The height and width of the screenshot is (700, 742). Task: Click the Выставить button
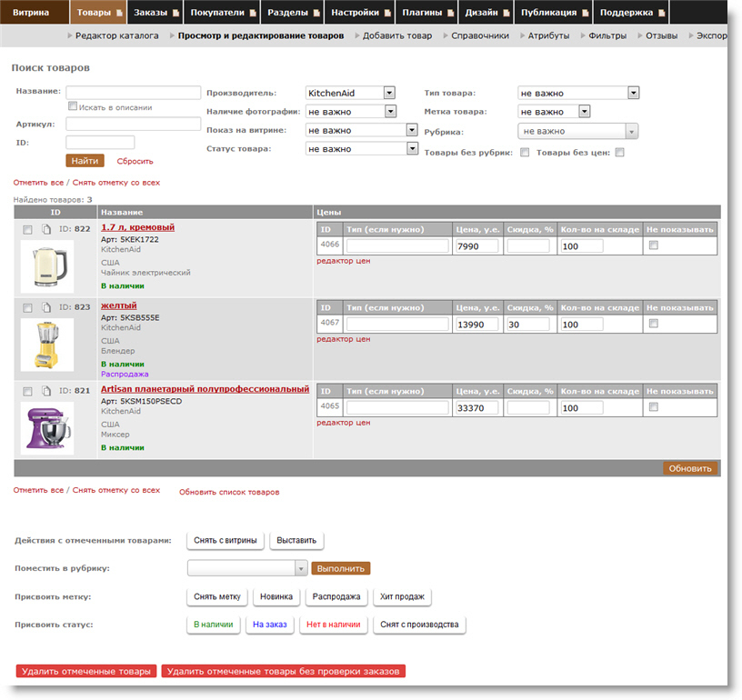coord(296,540)
